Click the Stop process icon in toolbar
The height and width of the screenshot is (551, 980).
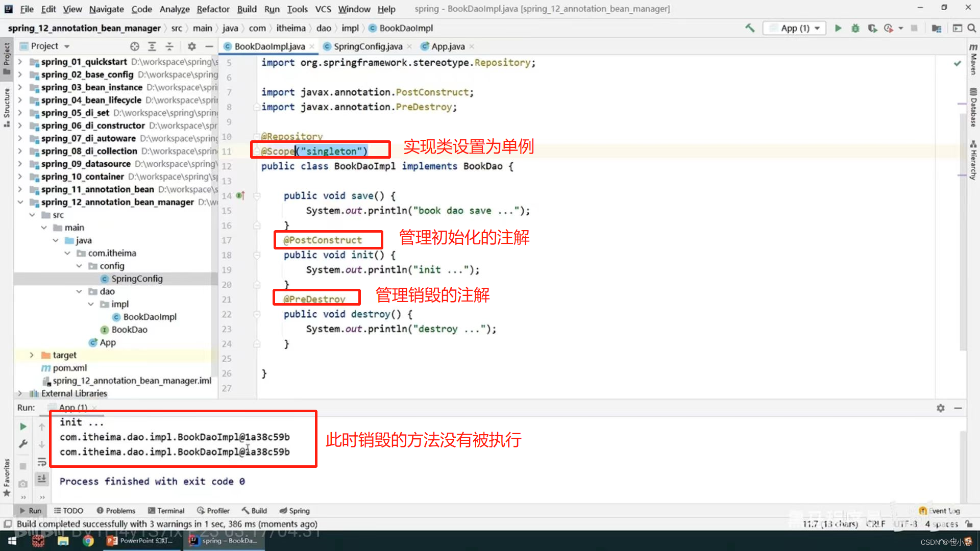(x=914, y=28)
